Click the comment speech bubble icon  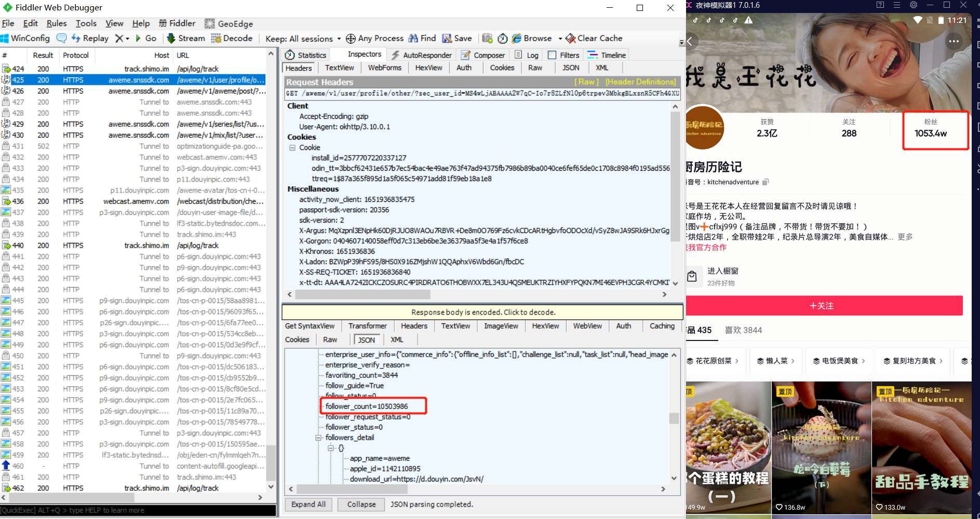[62, 38]
